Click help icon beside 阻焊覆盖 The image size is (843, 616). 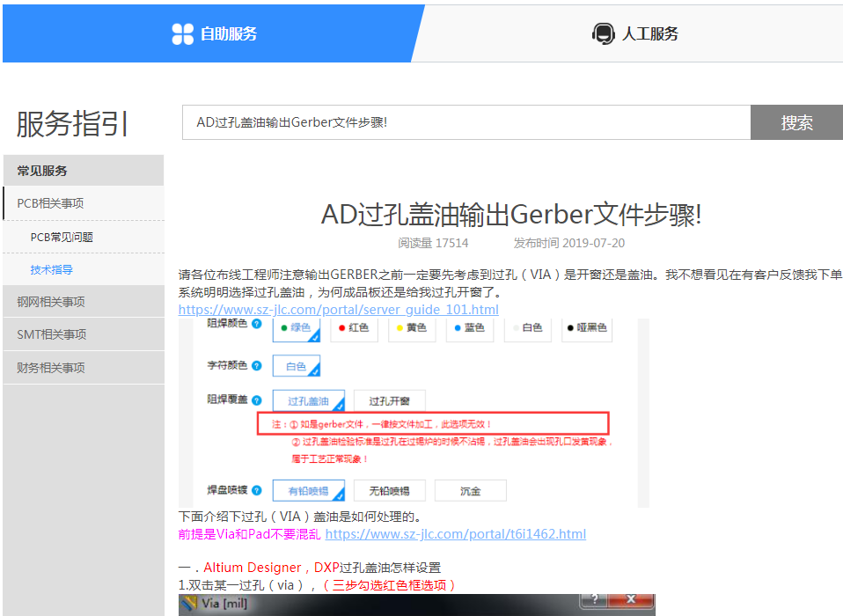click(x=257, y=400)
